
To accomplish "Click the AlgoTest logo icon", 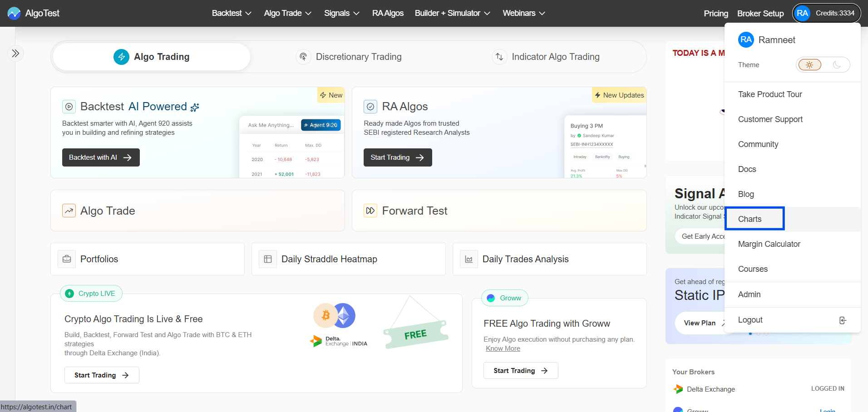I will 14,13.
